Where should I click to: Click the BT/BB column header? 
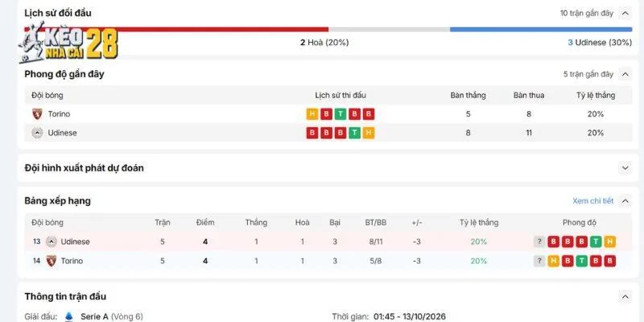click(375, 223)
